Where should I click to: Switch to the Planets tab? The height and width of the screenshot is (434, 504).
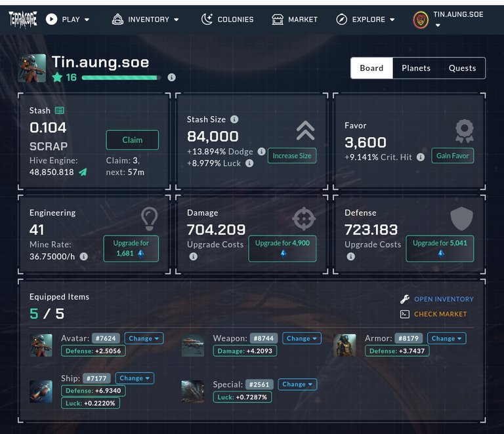click(x=416, y=68)
